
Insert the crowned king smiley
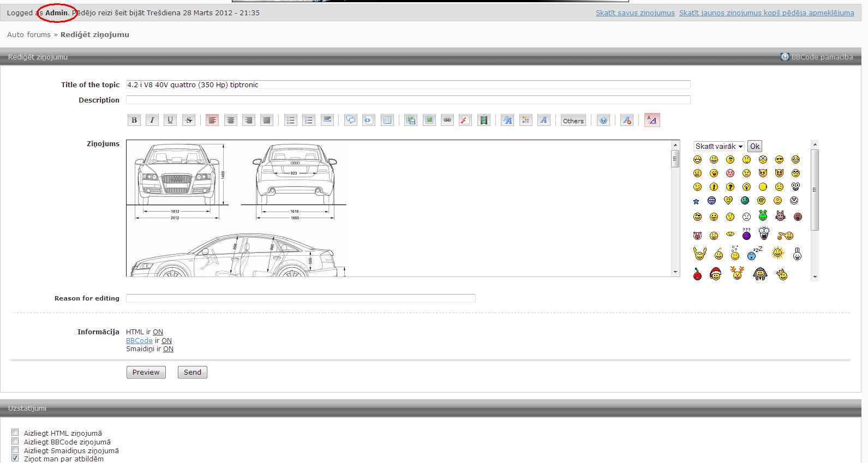pos(782,274)
